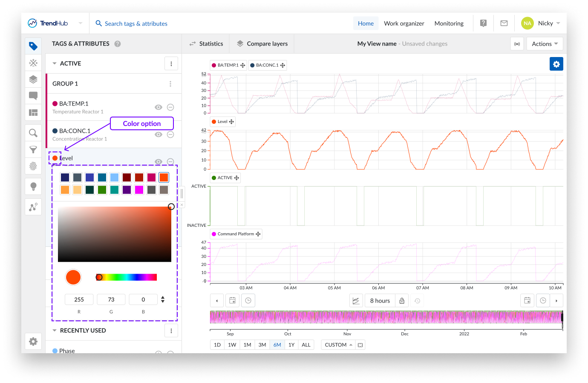588x383 pixels.
Task: Open the Actions dropdown
Action: click(545, 44)
